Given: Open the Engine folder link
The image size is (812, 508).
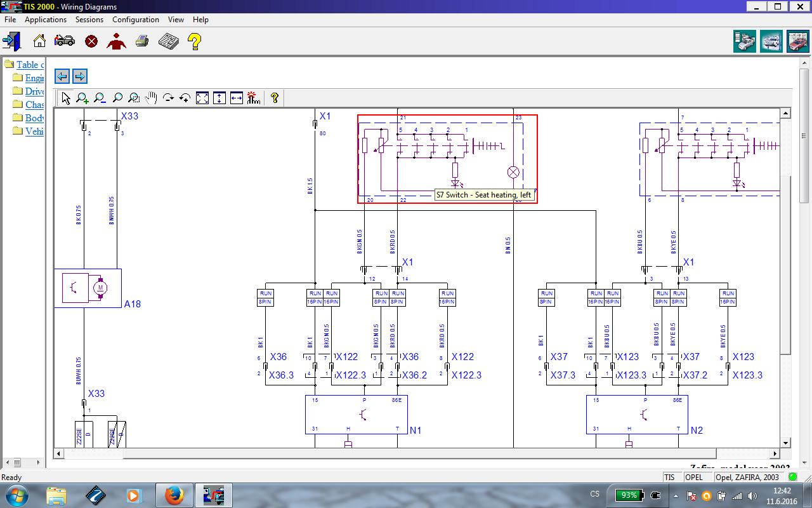Looking at the screenshot, I should point(34,78).
